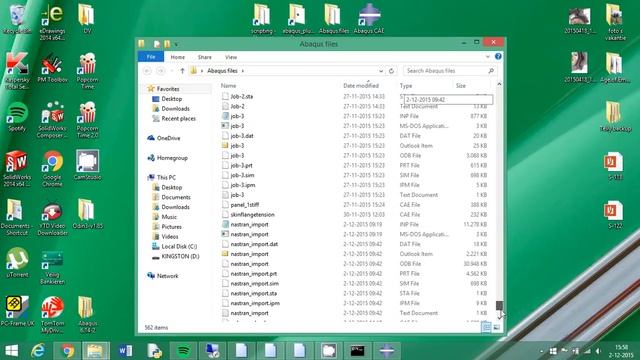Open uTorrent desktop shortcut
640x360 pixels.
point(17,262)
